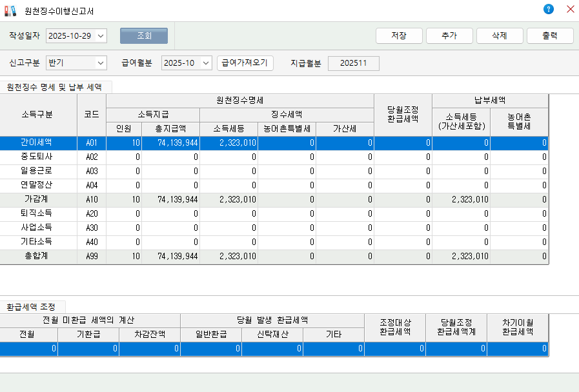Click the 급여가져오기 button
Screen dimensions: 579x392
(x=245, y=63)
